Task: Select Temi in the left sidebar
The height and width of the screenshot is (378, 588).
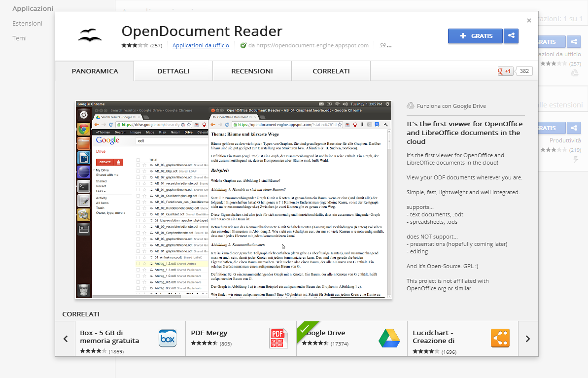Action: [20, 38]
